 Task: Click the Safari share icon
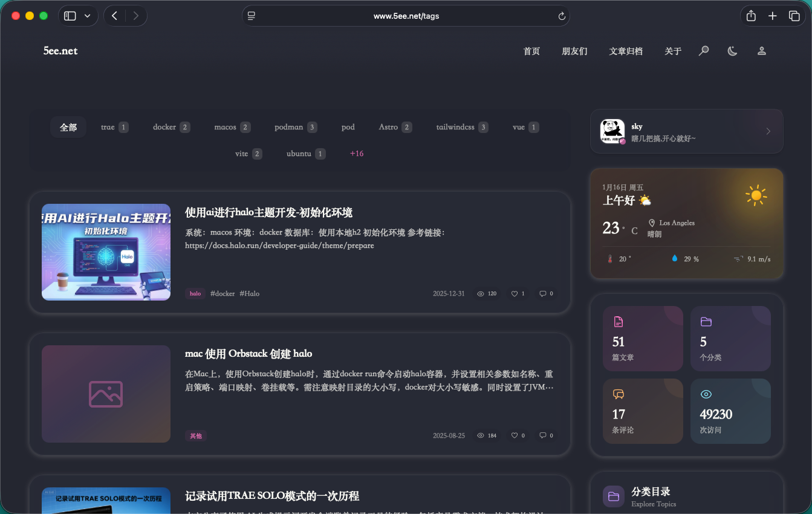tap(751, 16)
